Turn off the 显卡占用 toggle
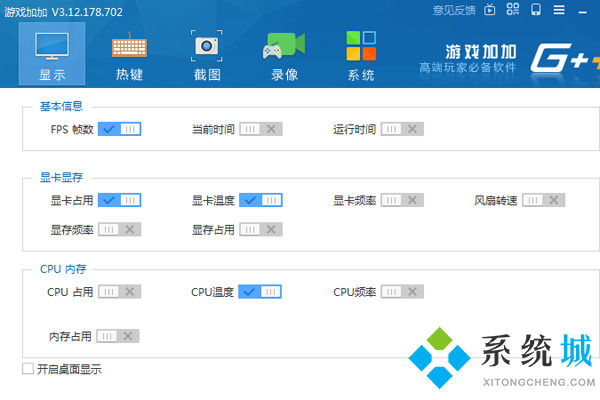This screenshot has height=400, width=600. click(x=119, y=200)
